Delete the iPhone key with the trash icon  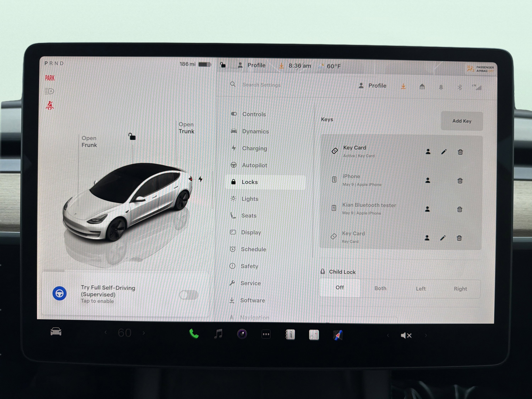tap(460, 180)
